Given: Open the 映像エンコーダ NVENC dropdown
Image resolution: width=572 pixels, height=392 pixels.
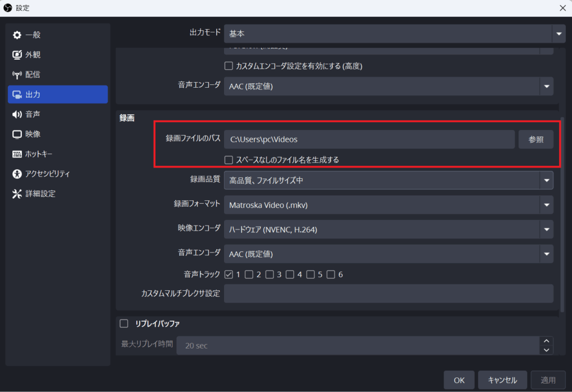Looking at the screenshot, I should click(x=388, y=229).
